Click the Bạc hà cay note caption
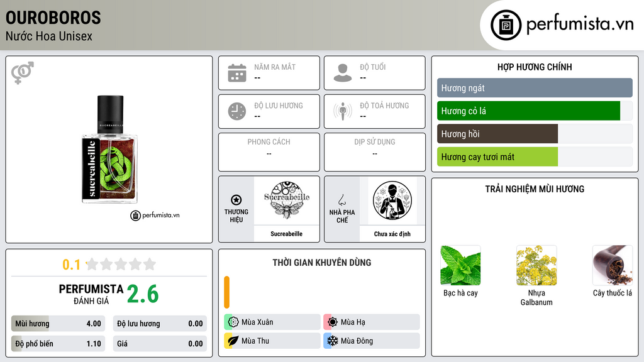 click(460, 293)
